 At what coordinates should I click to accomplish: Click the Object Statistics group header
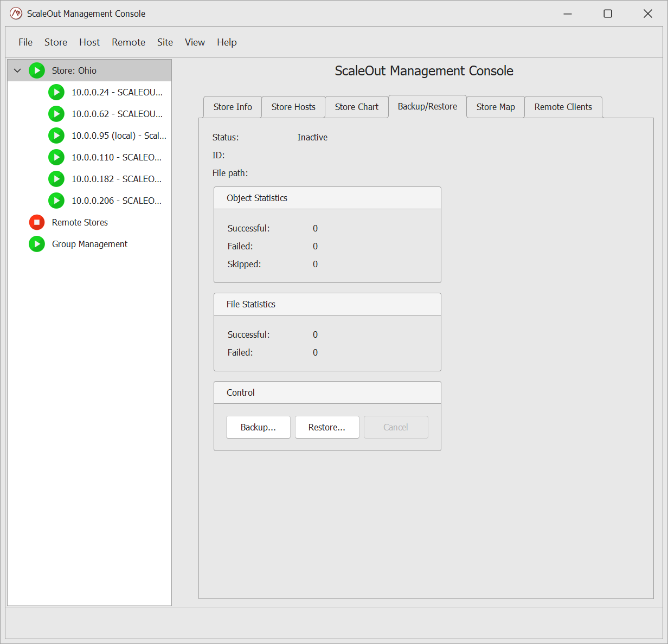pyautogui.click(x=327, y=198)
